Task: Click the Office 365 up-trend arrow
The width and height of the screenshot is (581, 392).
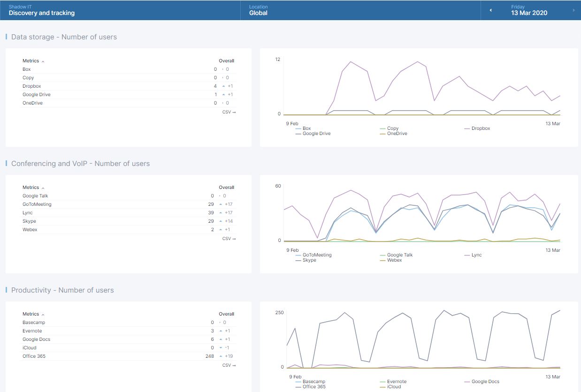Action: point(221,356)
